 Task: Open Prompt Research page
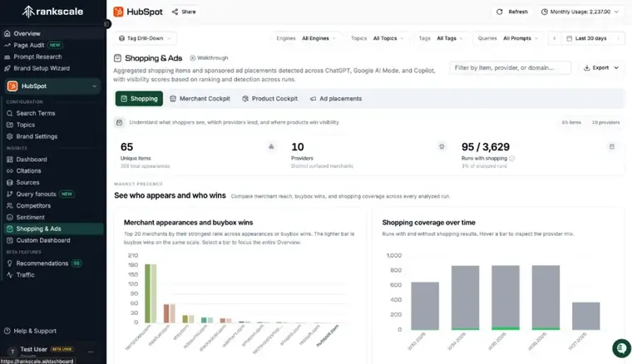click(x=37, y=57)
